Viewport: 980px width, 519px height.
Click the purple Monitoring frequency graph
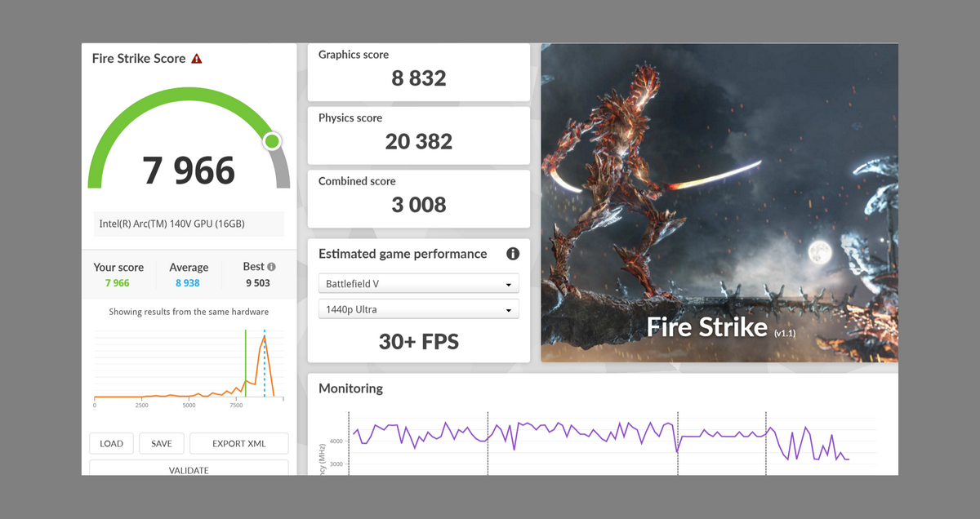(601, 441)
